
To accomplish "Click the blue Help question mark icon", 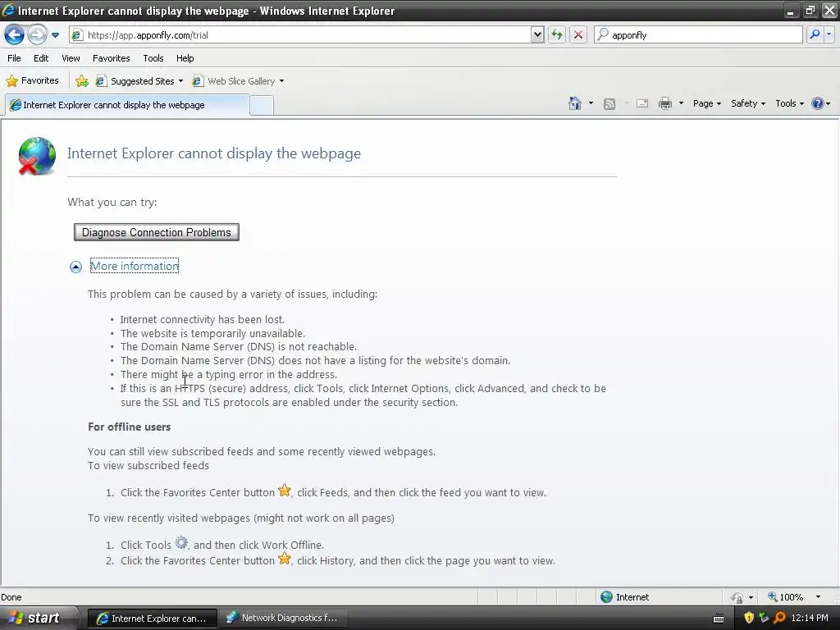I will coord(818,103).
